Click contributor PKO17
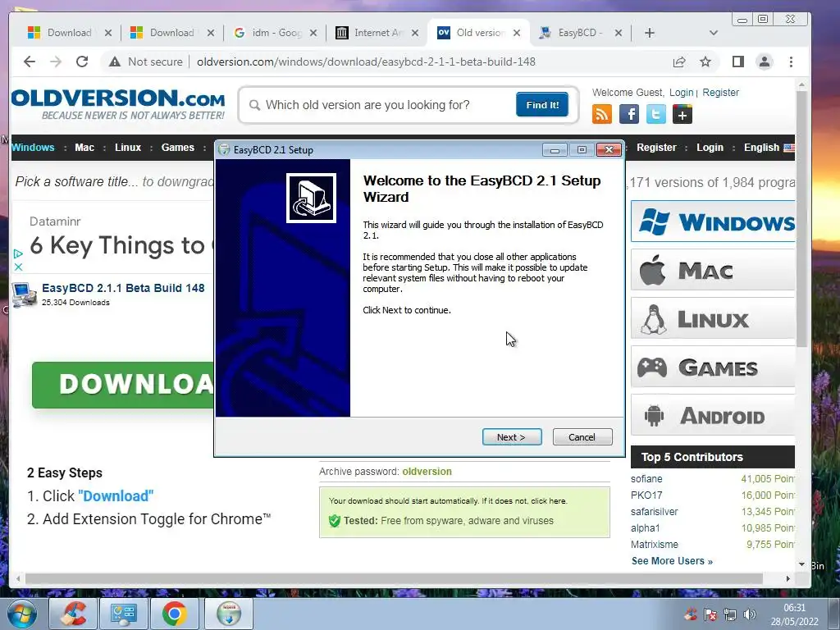Image resolution: width=840 pixels, height=630 pixels. click(x=646, y=495)
